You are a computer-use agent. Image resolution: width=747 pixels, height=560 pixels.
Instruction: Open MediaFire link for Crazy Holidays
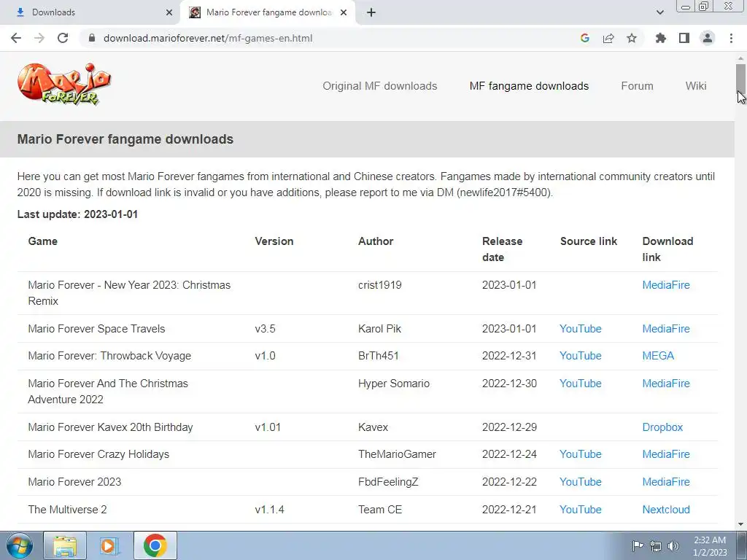pyautogui.click(x=665, y=454)
